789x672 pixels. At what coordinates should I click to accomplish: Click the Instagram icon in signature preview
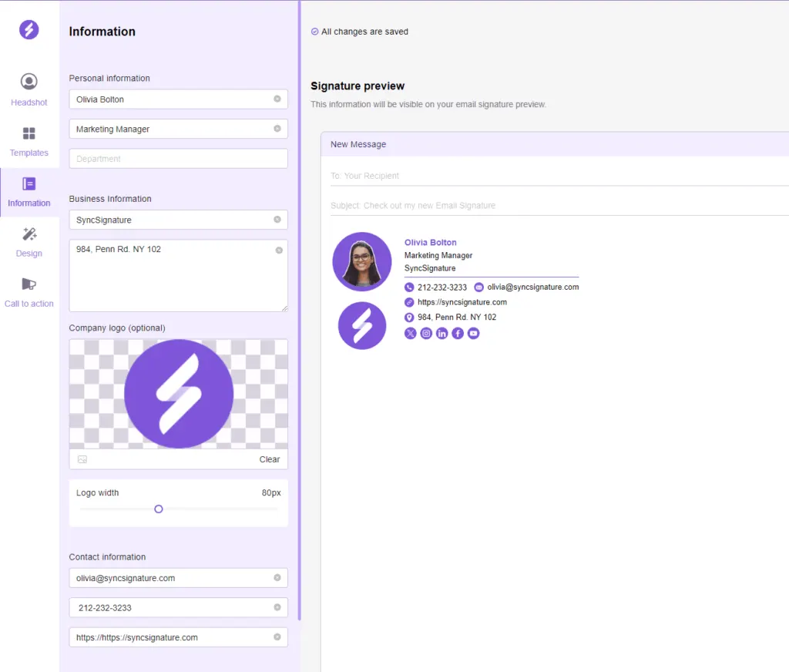coord(426,333)
